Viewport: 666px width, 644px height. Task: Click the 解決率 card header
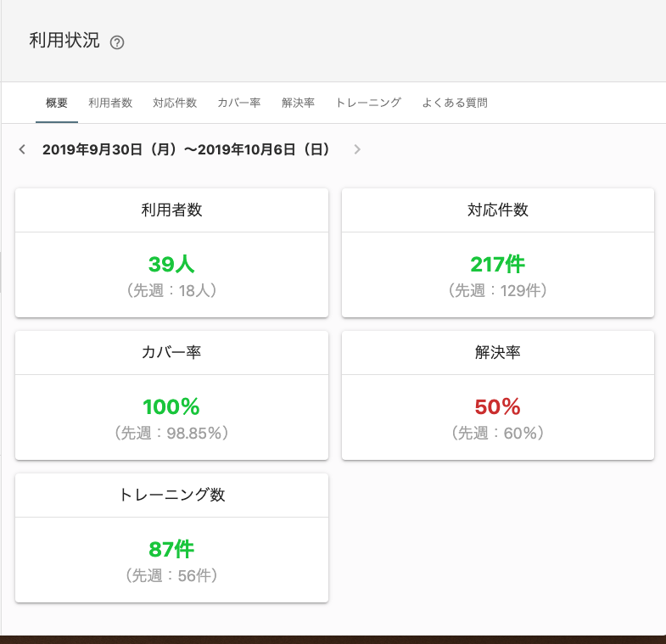(x=498, y=353)
